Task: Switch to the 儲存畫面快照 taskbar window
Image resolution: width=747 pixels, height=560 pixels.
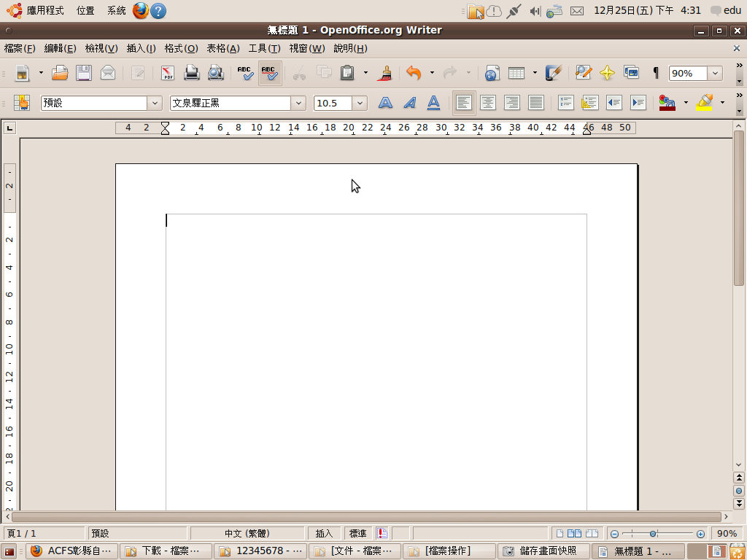Action: [x=544, y=551]
